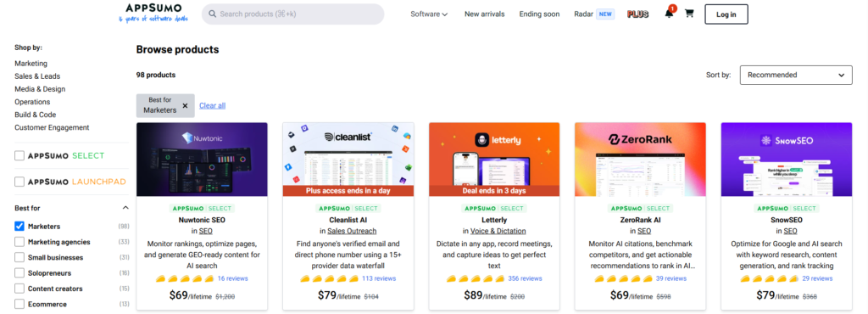
Task: Shop by Sales & Leads category
Action: pos(37,76)
